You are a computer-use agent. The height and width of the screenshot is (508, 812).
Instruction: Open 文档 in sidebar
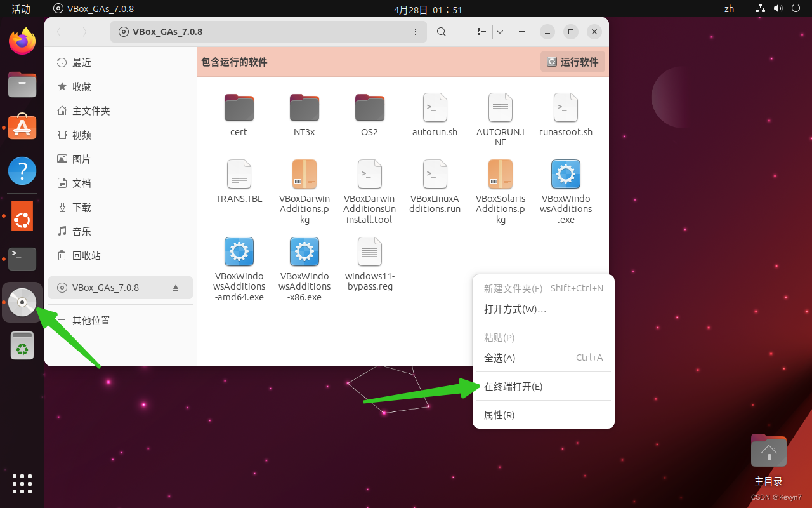pyautogui.click(x=121, y=183)
